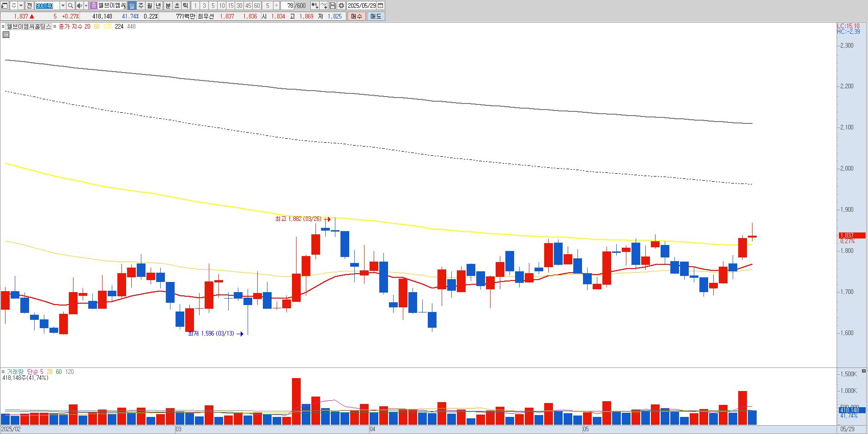The width and height of the screenshot is (868, 434).
Task: Open the chart settings gear icon
Action: [x=341, y=6]
